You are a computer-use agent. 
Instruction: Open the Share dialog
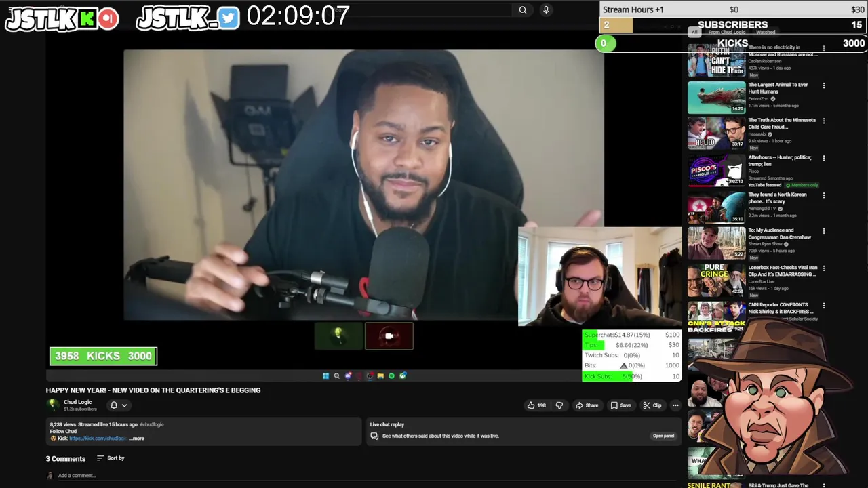coord(587,405)
